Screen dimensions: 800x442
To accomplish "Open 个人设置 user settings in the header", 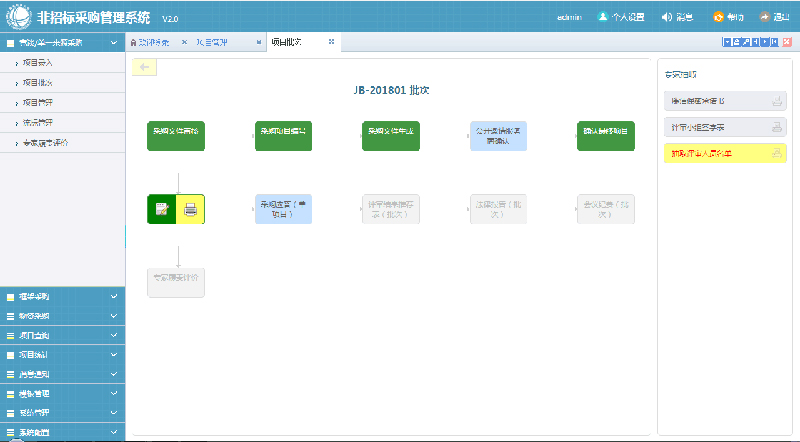I will pos(618,17).
